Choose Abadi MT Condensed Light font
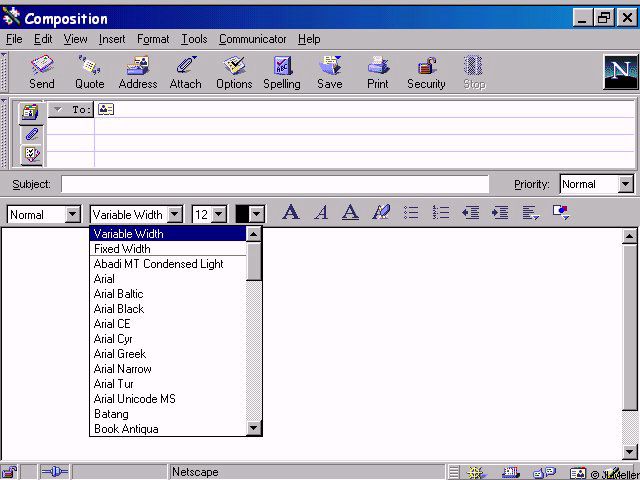The height and width of the screenshot is (480, 640). 168,264
